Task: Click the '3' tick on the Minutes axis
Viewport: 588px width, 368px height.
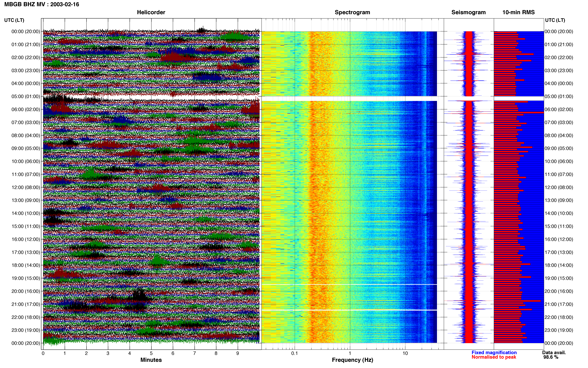Action: click(108, 353)
